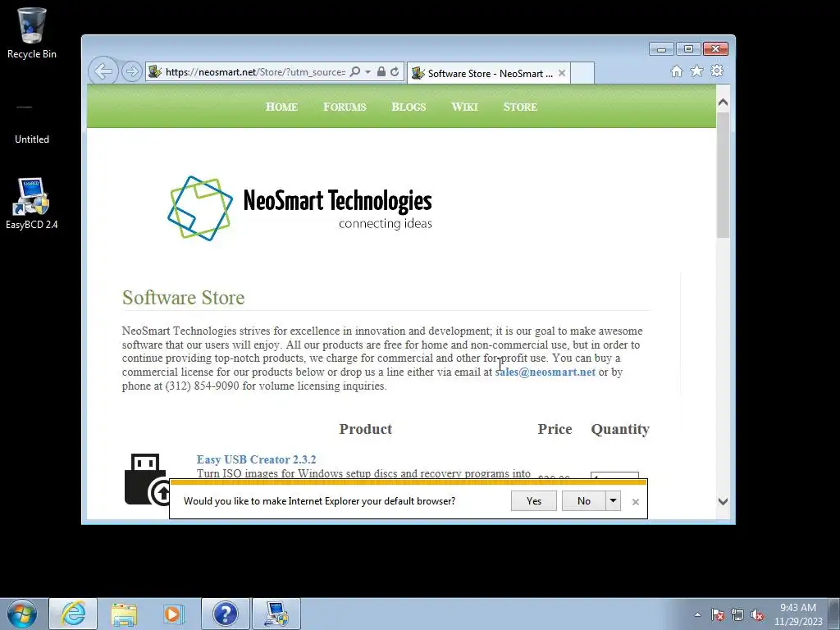Image resolution: width=840 pixels, height=630 pixels.
Task: Open the Tools gear menu
Action: (717, 71)
